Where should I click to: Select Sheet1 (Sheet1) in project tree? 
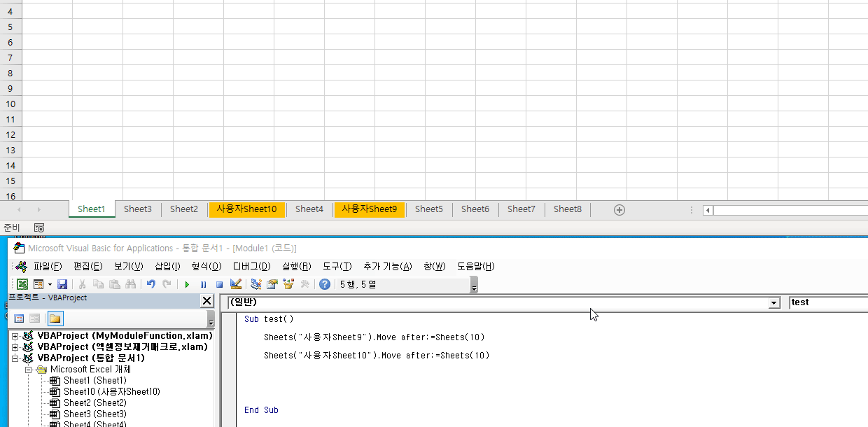95,381
